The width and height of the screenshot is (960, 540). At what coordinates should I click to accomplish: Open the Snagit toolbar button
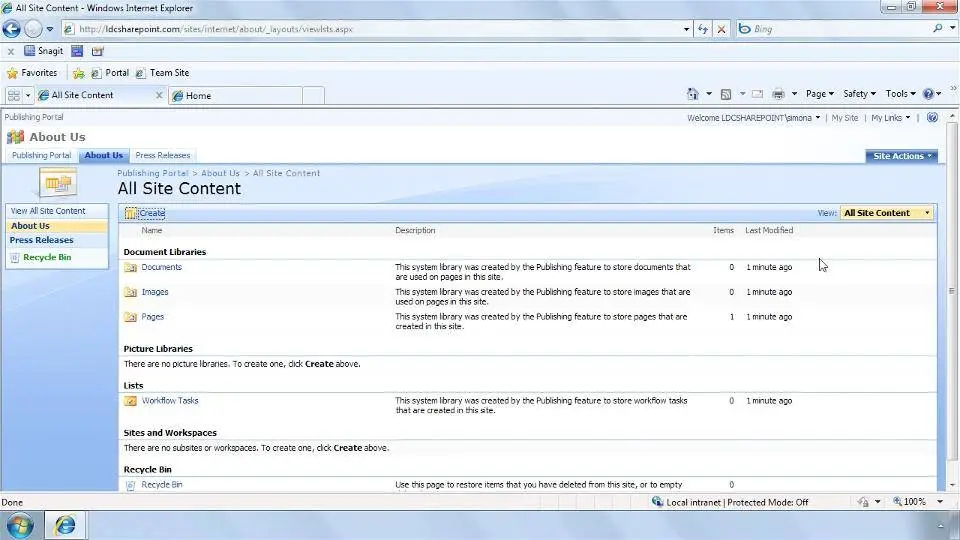pos(44,51)
